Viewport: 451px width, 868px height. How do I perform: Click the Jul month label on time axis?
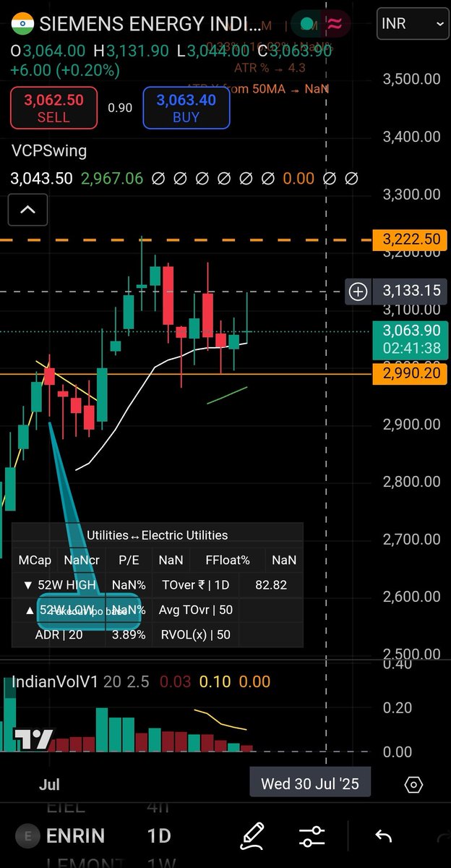point(49,784)
